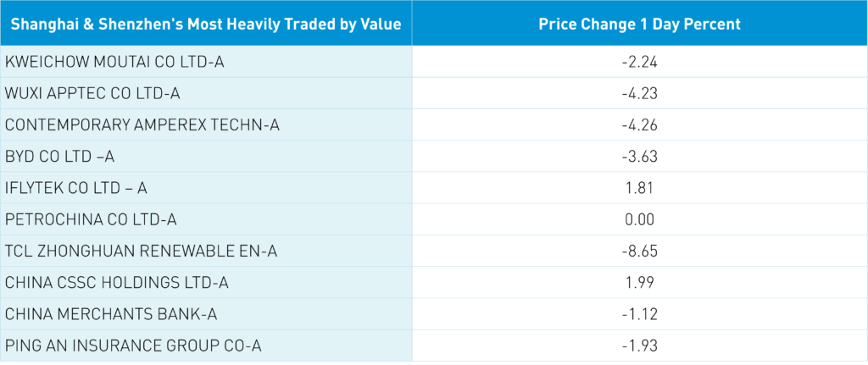This screenshot has width=868, height=365.
Task: Click the CHINA MERCHANTS BANK-A cell
Action: [x=111, y=314]
